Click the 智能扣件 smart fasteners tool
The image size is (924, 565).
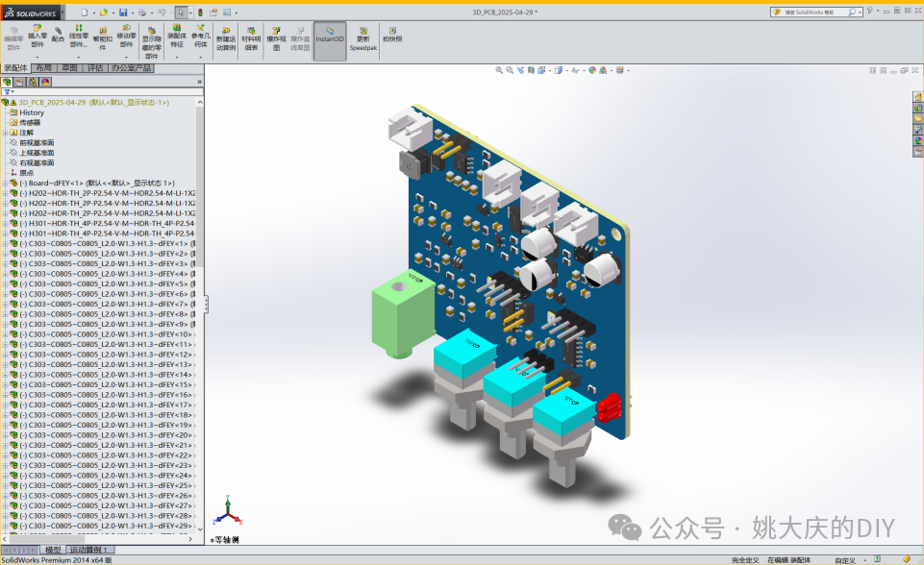(103, 38)
